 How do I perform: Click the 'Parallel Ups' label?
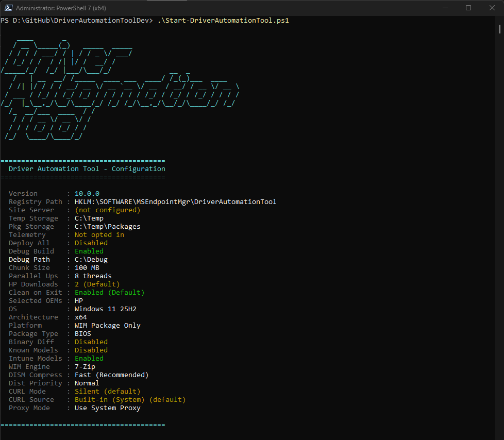(33, 276)
